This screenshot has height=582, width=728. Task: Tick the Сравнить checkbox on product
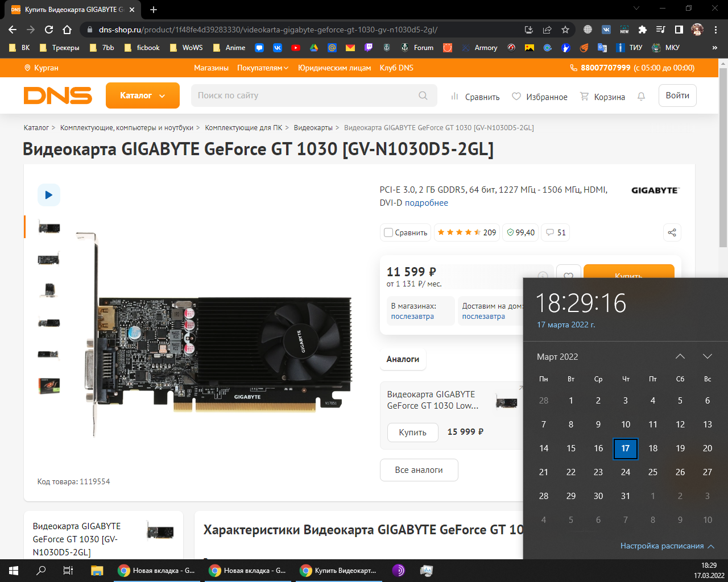[388, 232]
